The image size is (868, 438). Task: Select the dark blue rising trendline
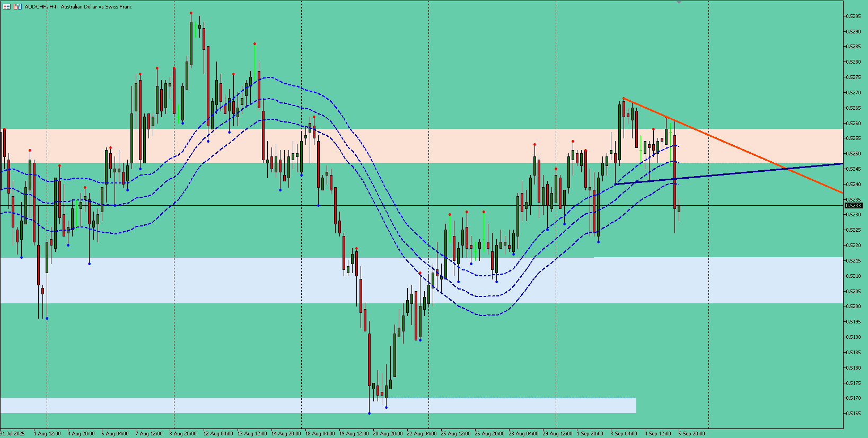tap(729, 174)
